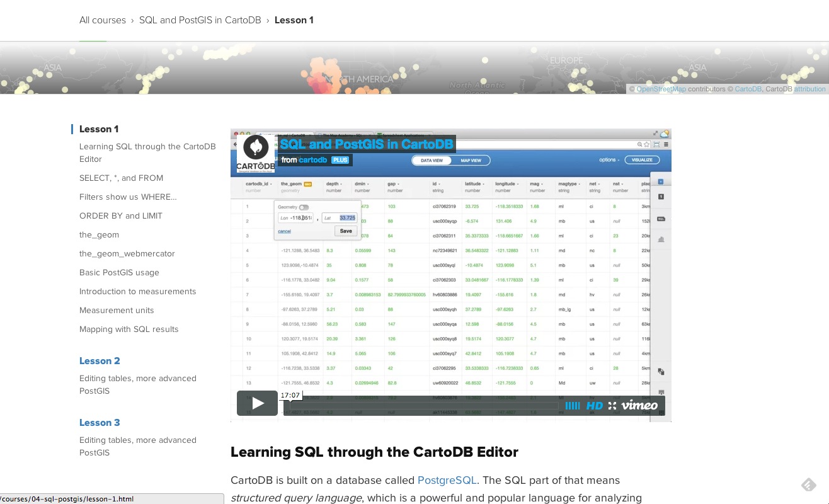
Task: Toggle HD video quality
Action: (595, 406)
